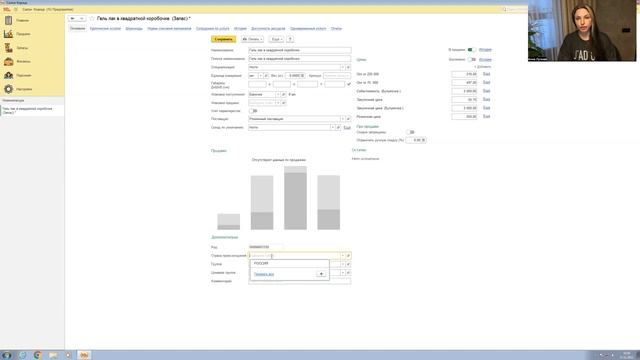Switch to the Отчеты tab

click(x=336, y=29)
